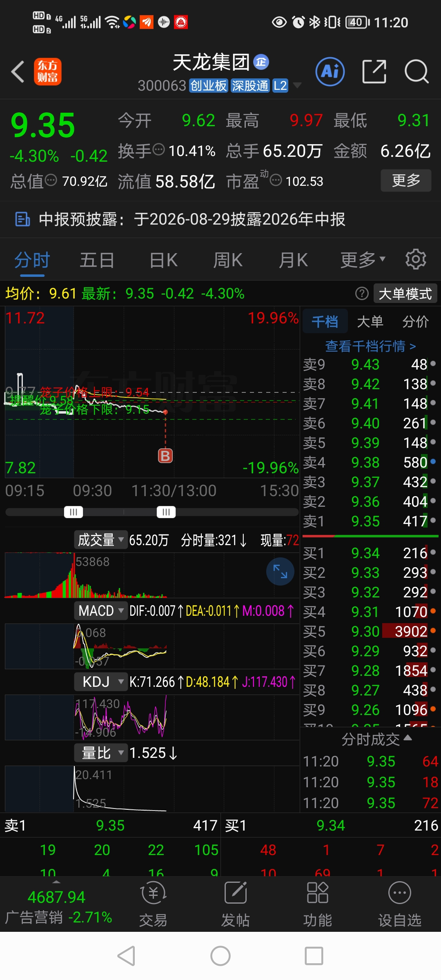Tap the Android recent apps button

[x=314, y=956]
